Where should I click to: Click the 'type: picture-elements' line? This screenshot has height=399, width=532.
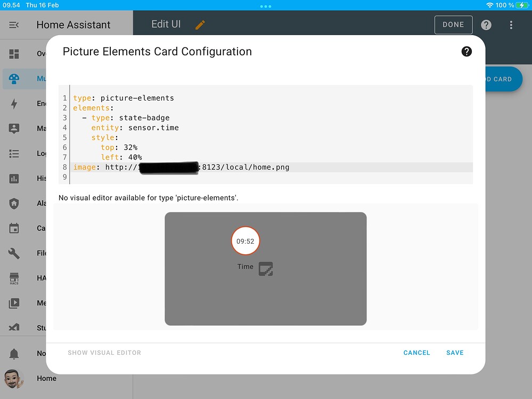[x=124, y=98]
